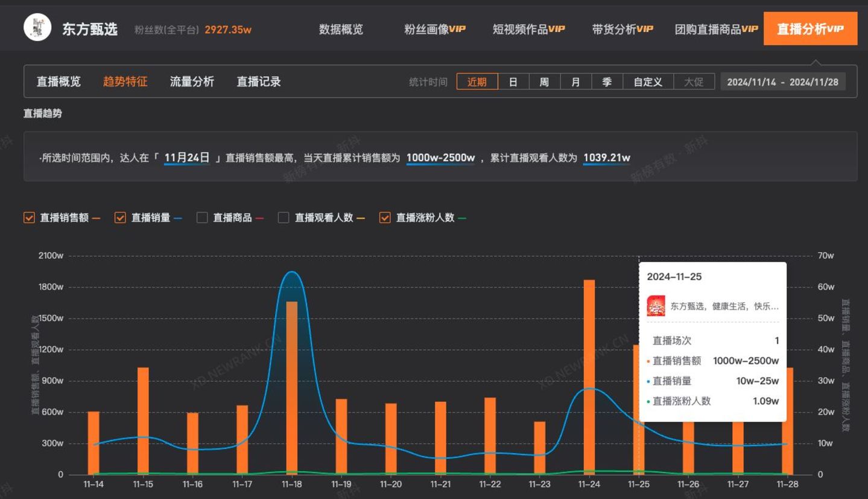
Task: Go to the 直播记录 sub-tab
Action: pyautogui.click(x=258, y=81)
